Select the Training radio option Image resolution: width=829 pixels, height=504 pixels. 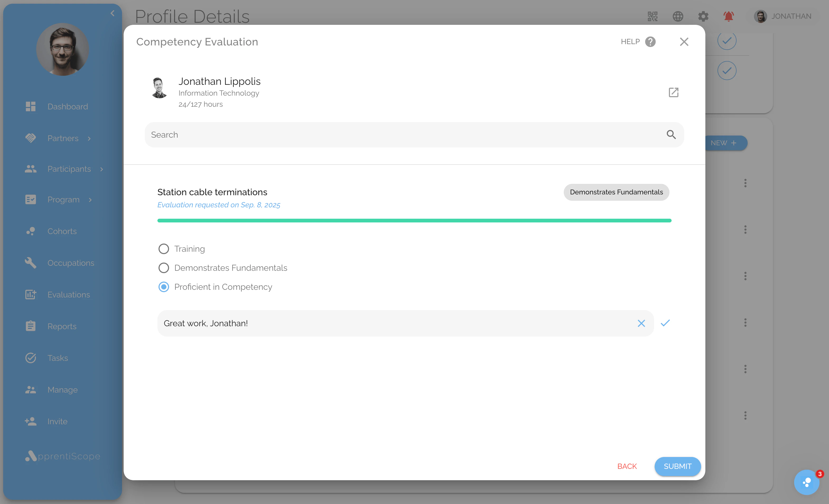pos(164,249)
